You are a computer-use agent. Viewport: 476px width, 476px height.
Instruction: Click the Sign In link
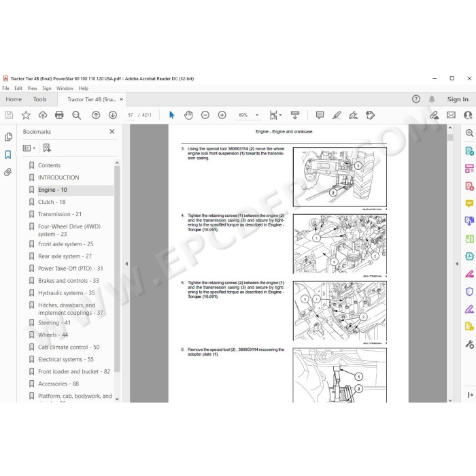coord(458,99)
